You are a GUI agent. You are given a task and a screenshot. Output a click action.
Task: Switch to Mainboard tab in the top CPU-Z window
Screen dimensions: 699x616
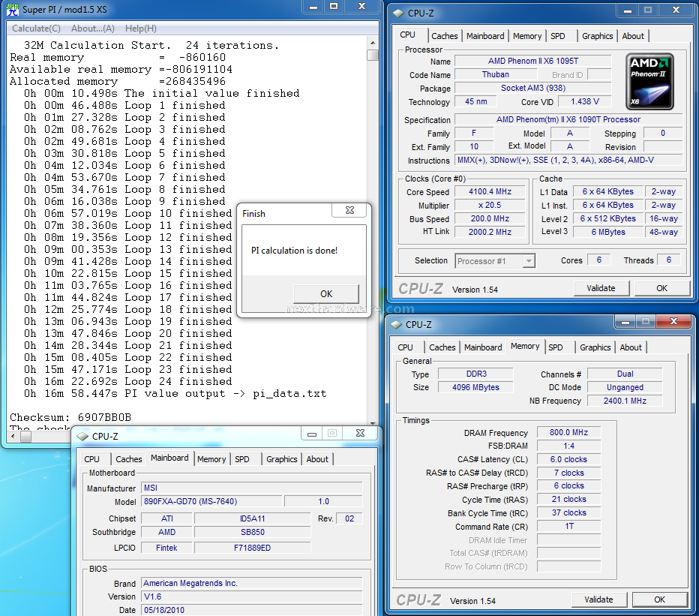(485, 36)
